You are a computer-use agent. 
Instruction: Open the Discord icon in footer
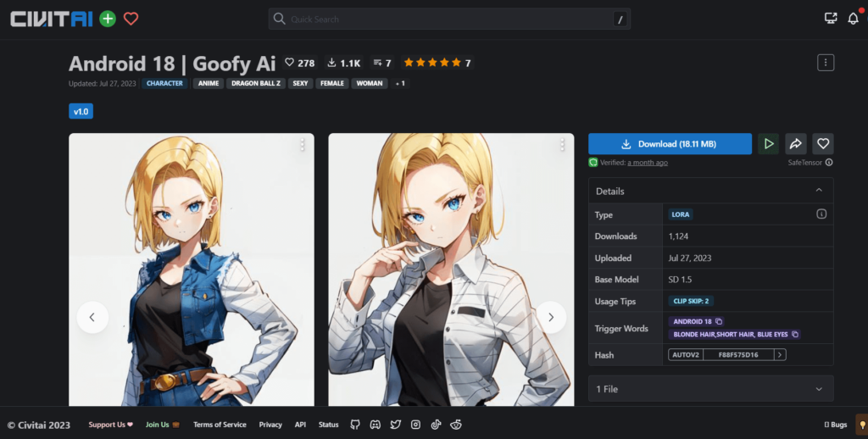coord(376,425)
